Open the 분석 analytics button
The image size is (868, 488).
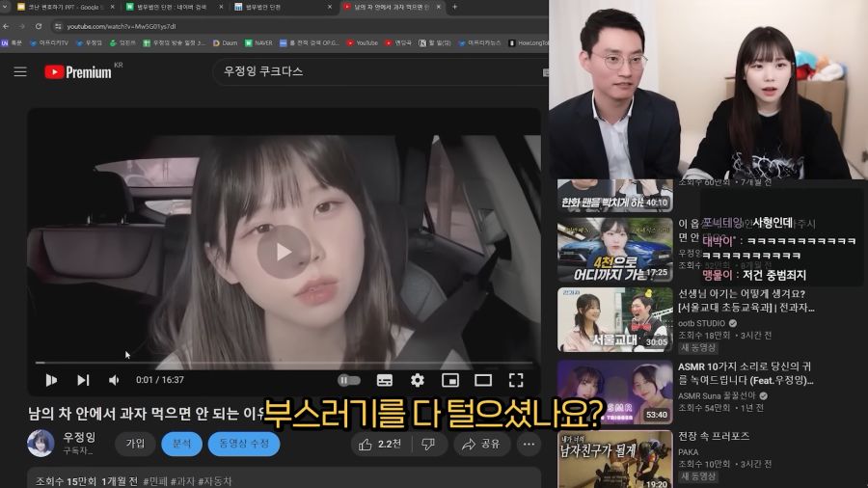[x=181, y=444]
